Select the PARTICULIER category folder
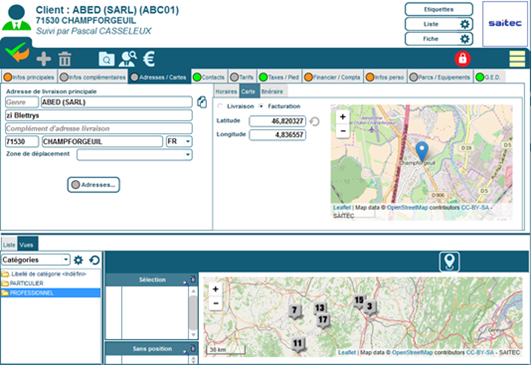 23,283
